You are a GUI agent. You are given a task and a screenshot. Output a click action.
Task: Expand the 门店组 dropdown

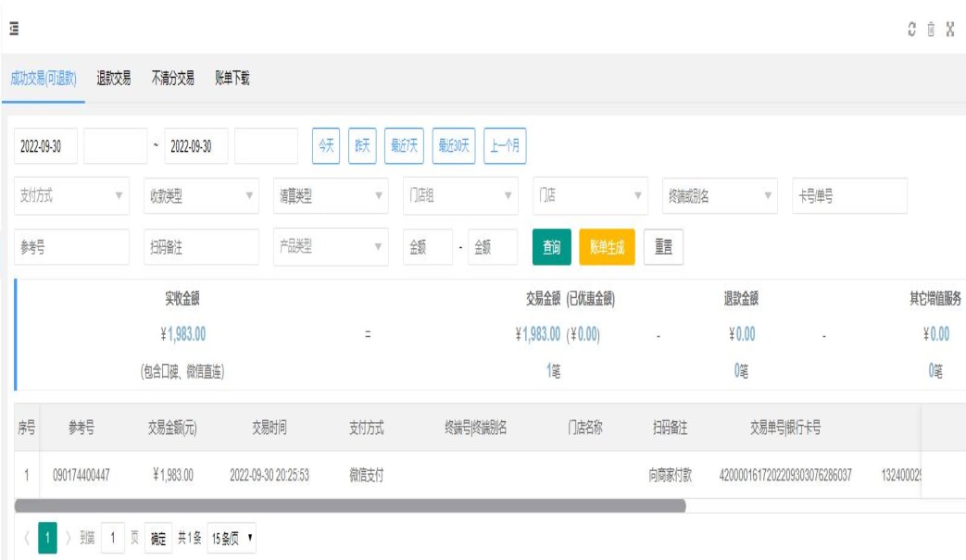[x=460, y=196]
